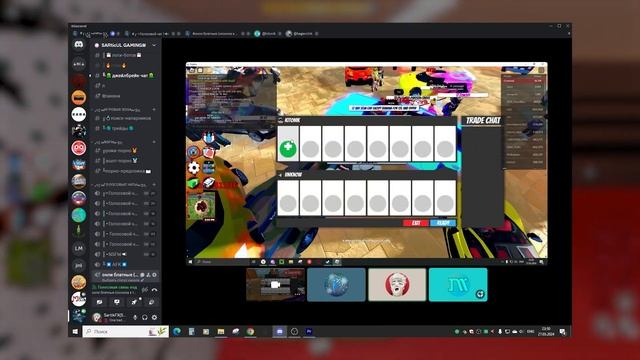Deafen audio with the headphones icon
This screenshot has height=360, width=640.
point(144,318)
